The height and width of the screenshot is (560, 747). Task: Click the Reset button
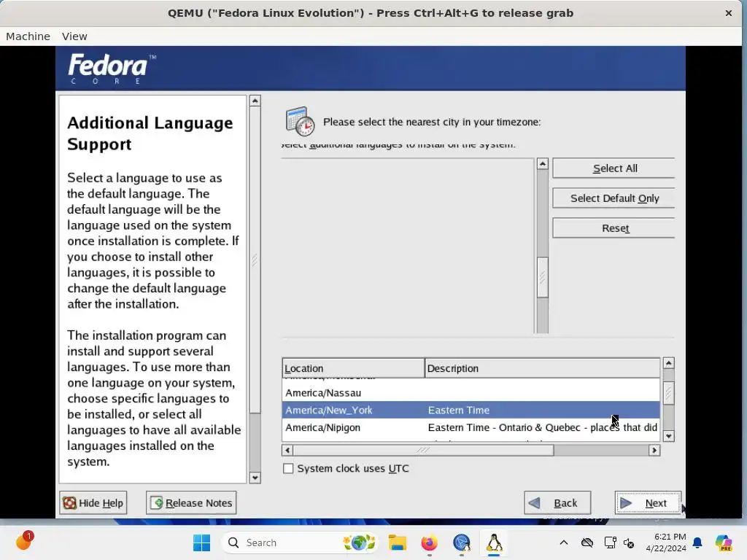(614, 228)
